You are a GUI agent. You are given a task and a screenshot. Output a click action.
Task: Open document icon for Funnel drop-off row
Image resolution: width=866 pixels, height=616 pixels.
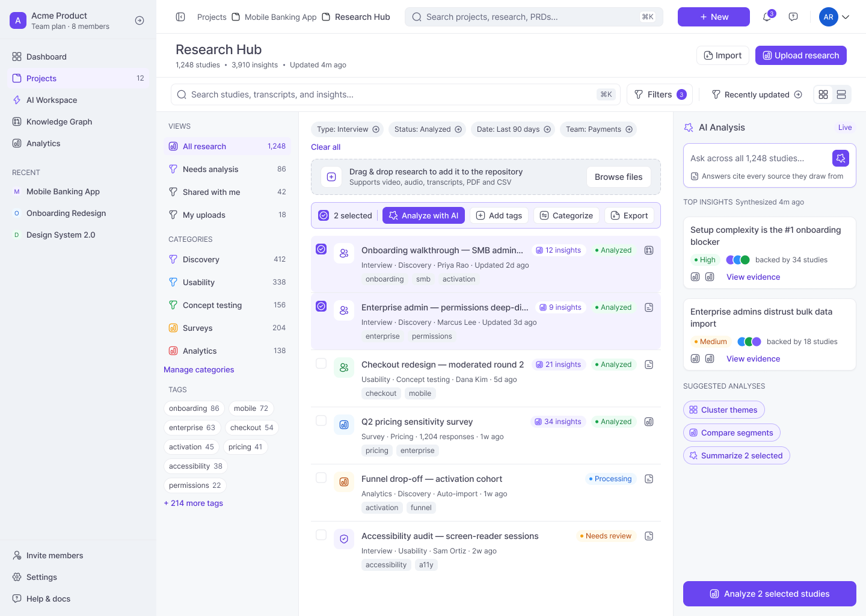point(649,479)
